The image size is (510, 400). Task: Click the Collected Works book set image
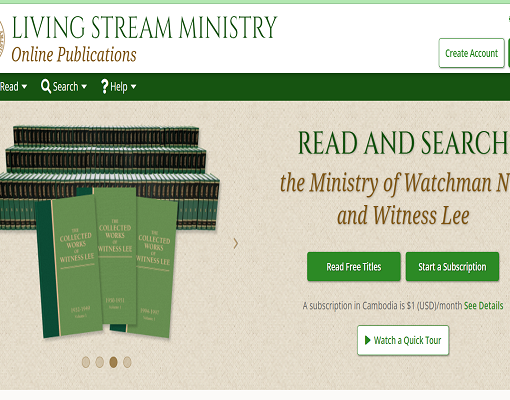coord(108,232)
